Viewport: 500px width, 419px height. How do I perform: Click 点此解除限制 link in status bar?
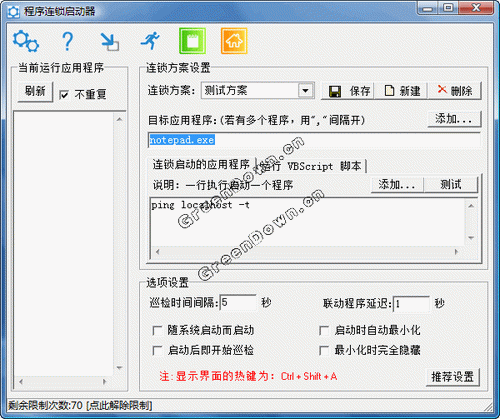pos(119,406)
